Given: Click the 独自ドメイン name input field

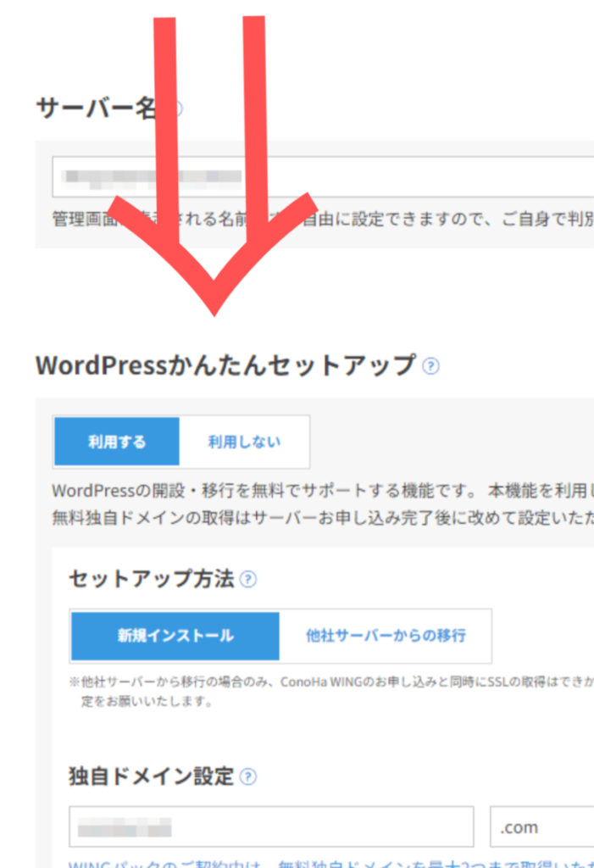Looking at the screenshot, I should [x=271, y=826].
